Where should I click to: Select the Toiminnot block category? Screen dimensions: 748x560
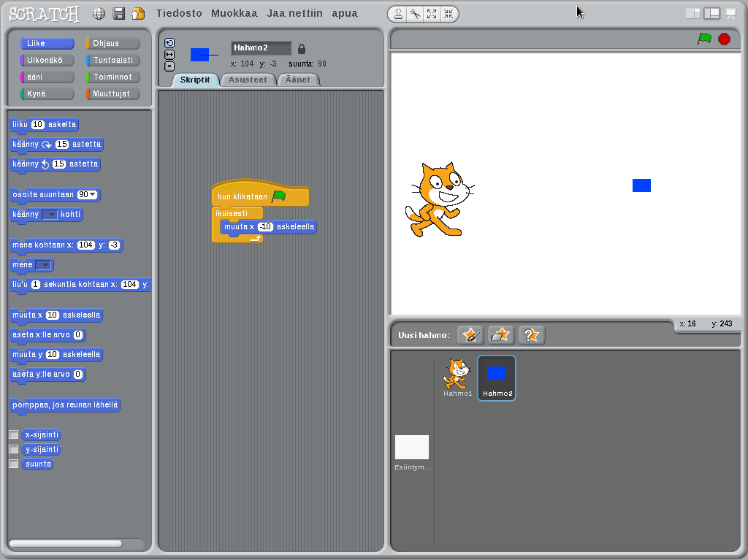click(112, 77)
